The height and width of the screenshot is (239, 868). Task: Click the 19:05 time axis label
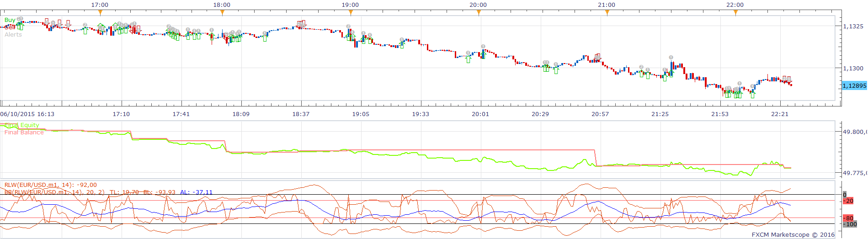pyautogui.click(x=361, y=114)
